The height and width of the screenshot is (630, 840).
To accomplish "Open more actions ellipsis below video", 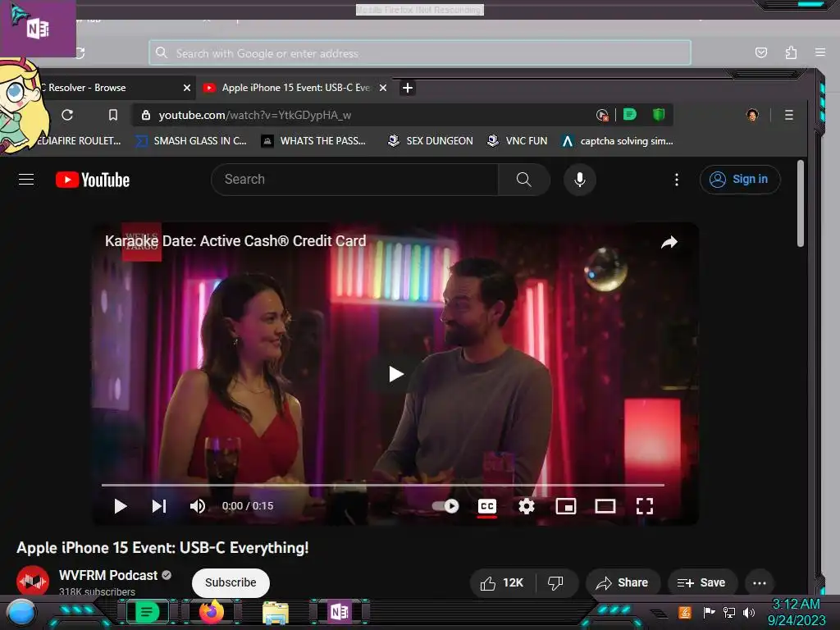I will coord(760,583).
